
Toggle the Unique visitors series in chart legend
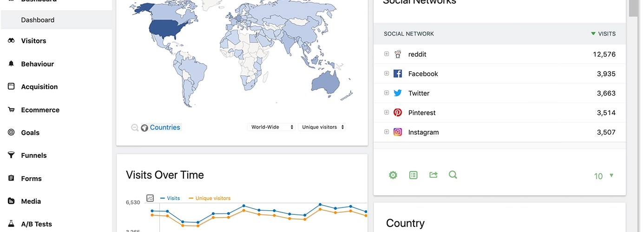(210, 198)
